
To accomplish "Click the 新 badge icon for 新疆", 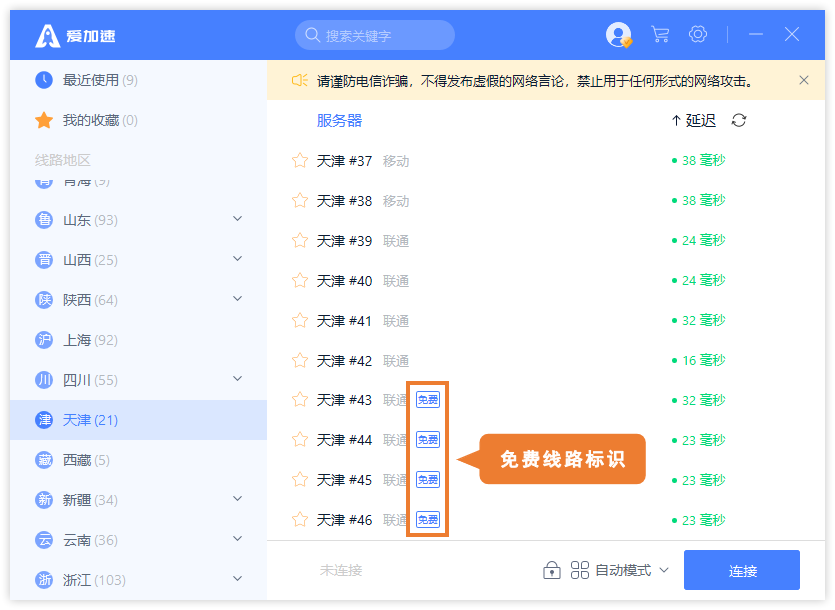I will [x=44, y=500].
